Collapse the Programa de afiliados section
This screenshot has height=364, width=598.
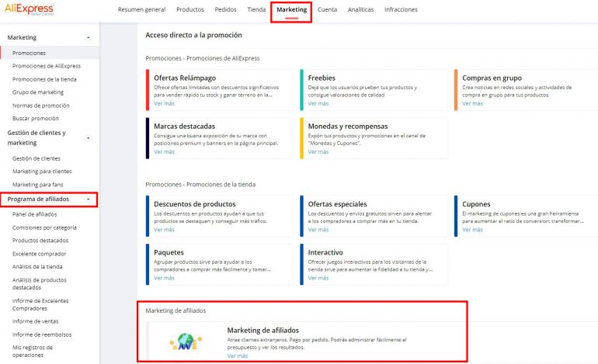click(88, 199)
